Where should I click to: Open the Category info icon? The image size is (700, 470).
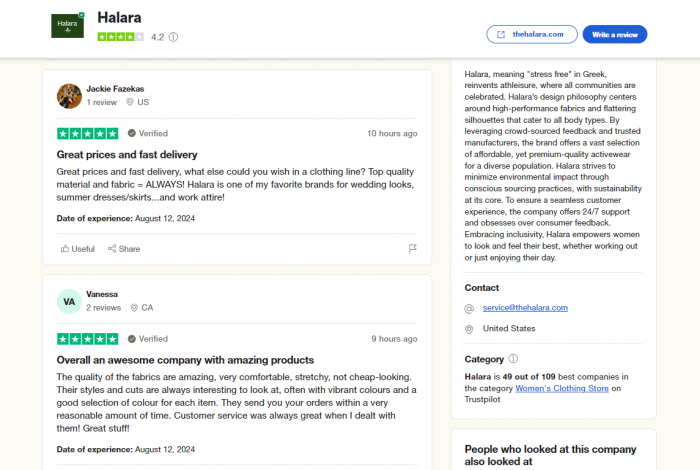(x=513, y=358)
